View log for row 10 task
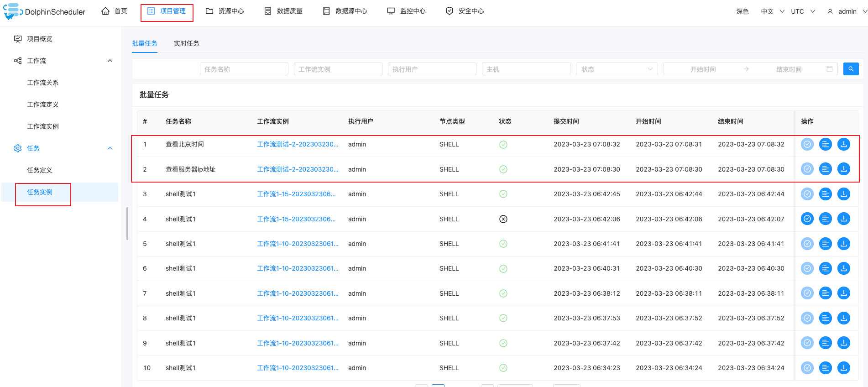Viewport: 868px width, 387px height. (826, 368)
